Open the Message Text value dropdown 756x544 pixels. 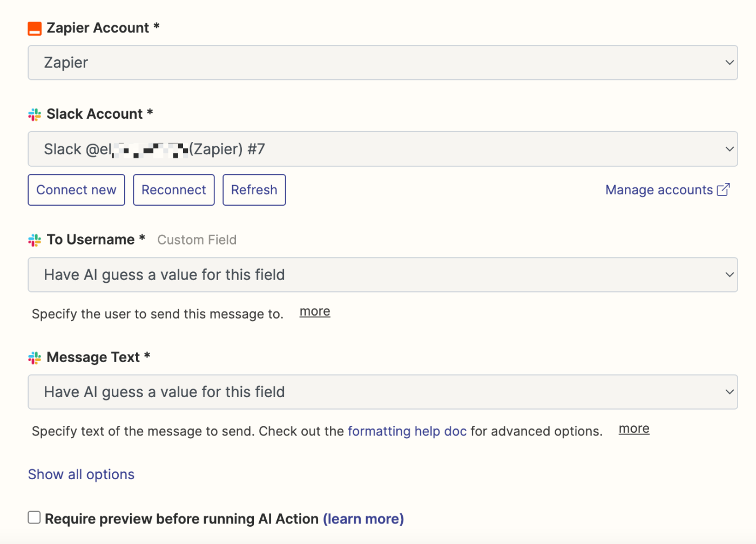pos(383,392)
